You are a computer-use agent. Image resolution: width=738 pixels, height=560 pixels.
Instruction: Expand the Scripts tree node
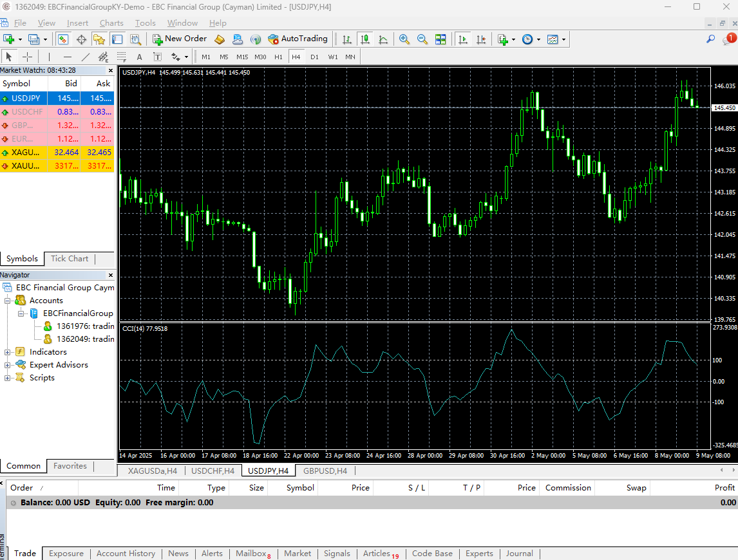[7, 378]
